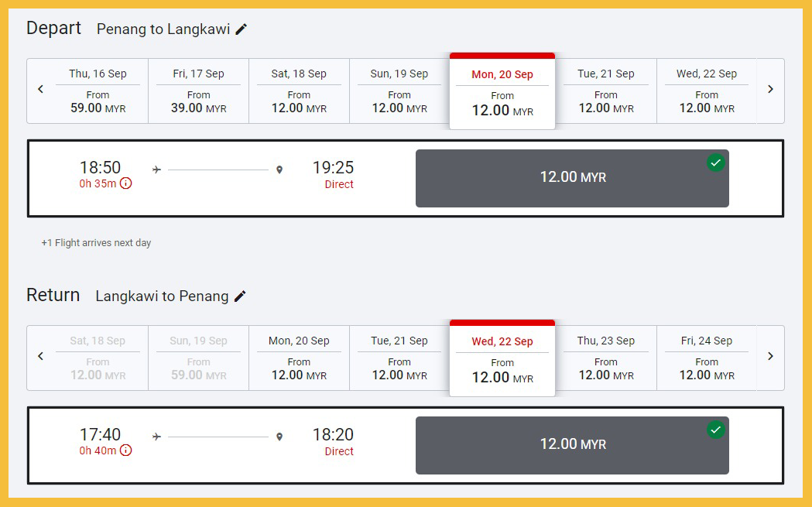Screen dimensions: 812x507
Task: Select Fri, 24 Sep return date
Action: [x=707, y=358]
